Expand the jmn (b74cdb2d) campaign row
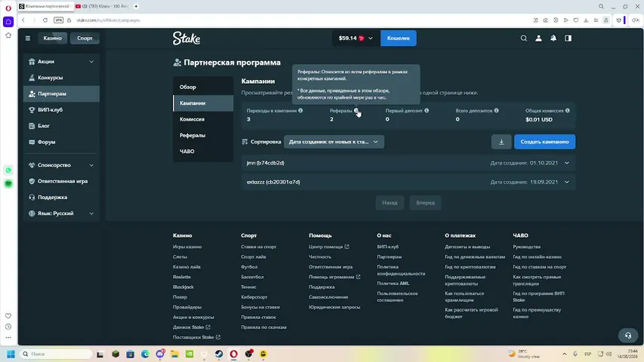This screenshot has height=362, width=644. click(x=408, y=163)
